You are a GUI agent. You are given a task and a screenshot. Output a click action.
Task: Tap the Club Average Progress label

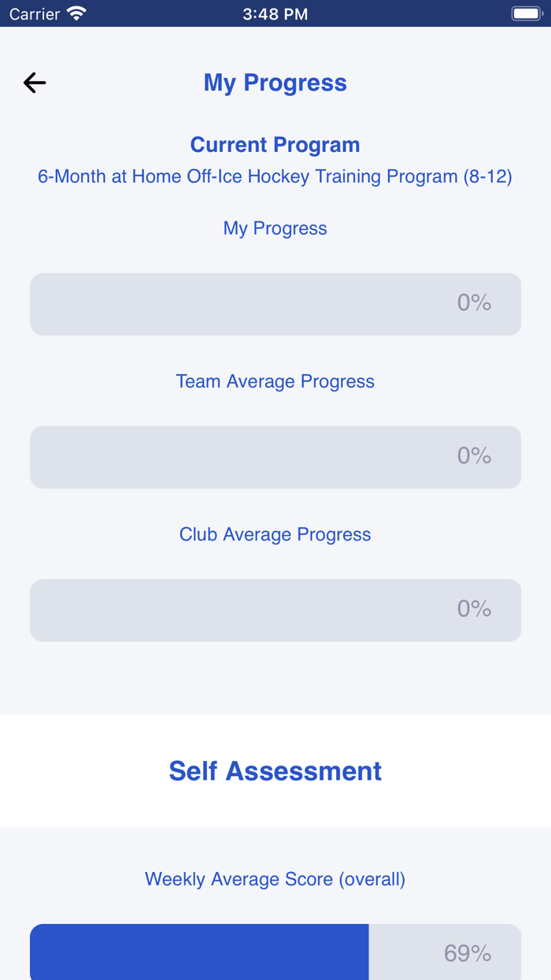click(275, 534)
